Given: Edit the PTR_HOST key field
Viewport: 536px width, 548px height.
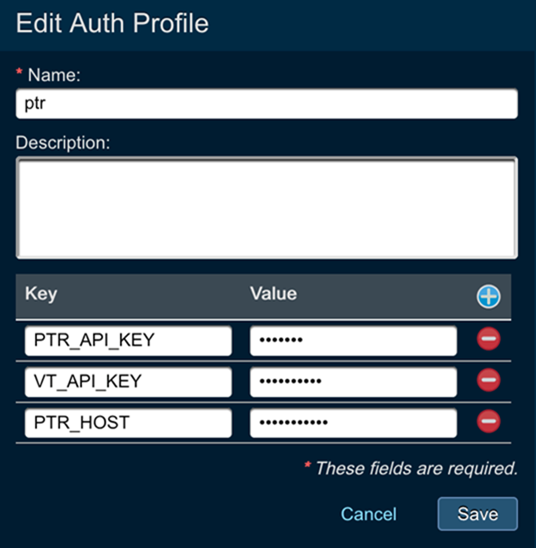Looking at the screenshot, I should (128, 423).
